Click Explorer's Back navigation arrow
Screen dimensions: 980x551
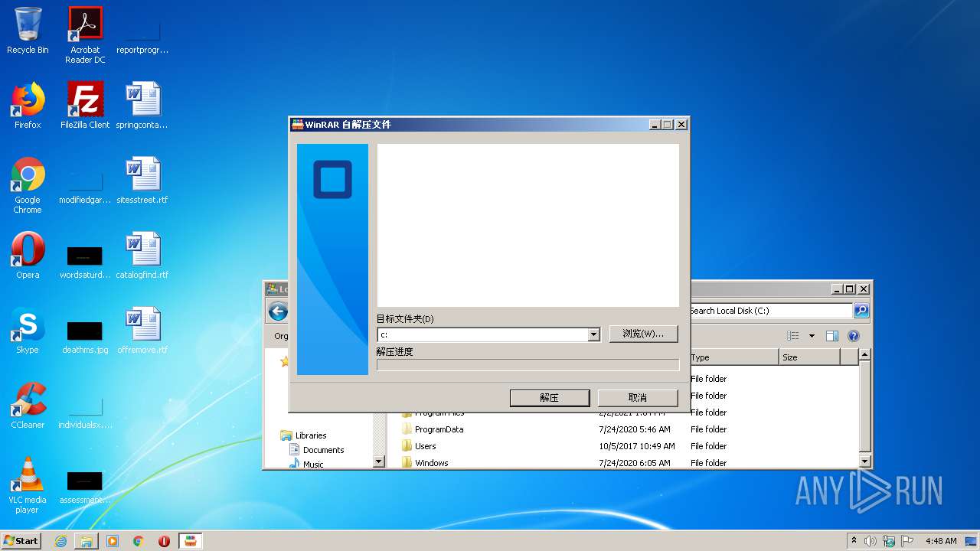(278, 311)
